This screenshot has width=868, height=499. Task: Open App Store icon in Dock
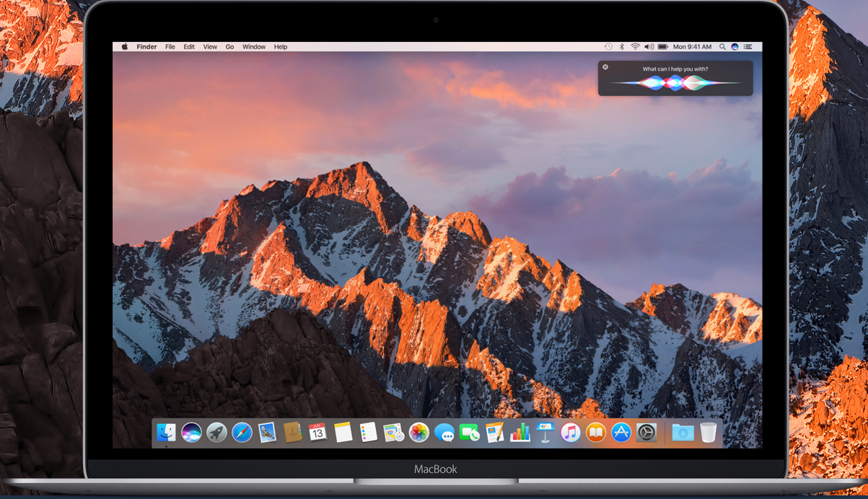621,432
